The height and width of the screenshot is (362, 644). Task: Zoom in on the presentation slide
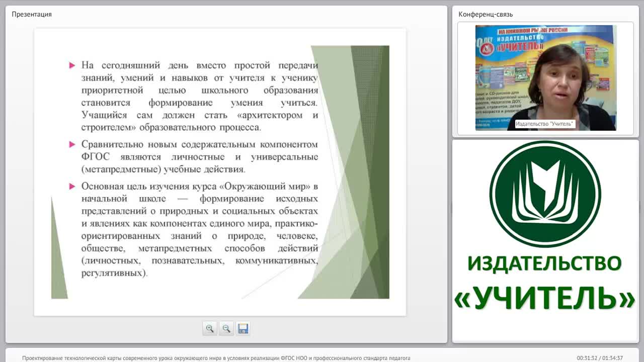coord(210,329)
